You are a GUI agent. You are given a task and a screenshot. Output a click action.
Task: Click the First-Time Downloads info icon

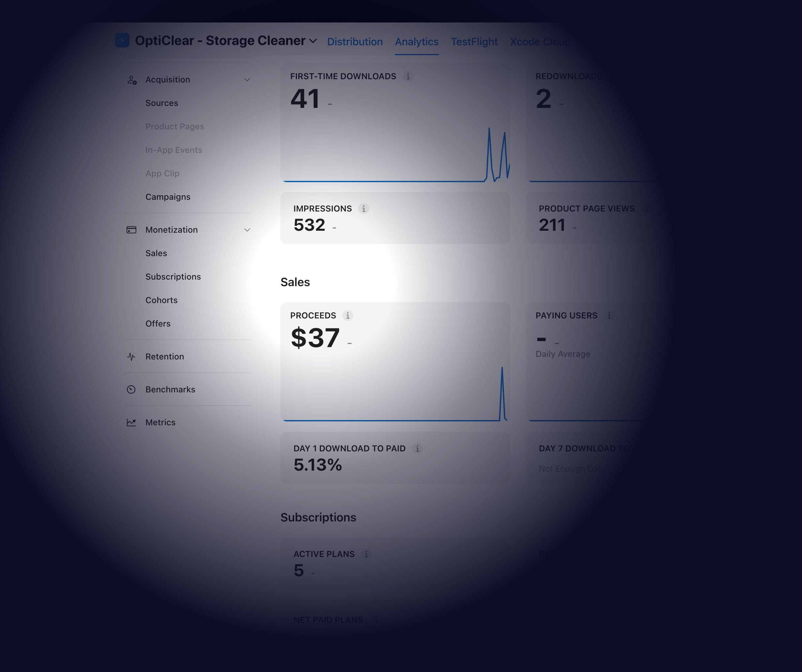pos(408,76)
